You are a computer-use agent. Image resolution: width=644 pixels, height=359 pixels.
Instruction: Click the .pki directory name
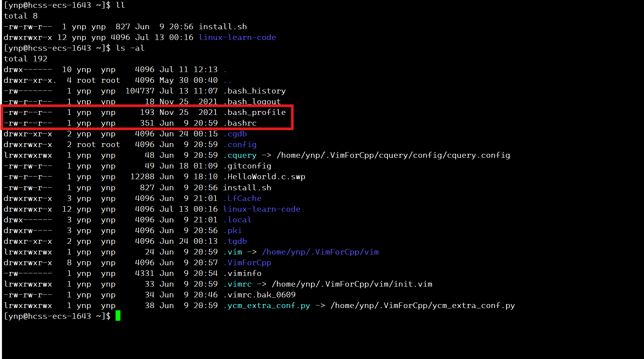233,231
